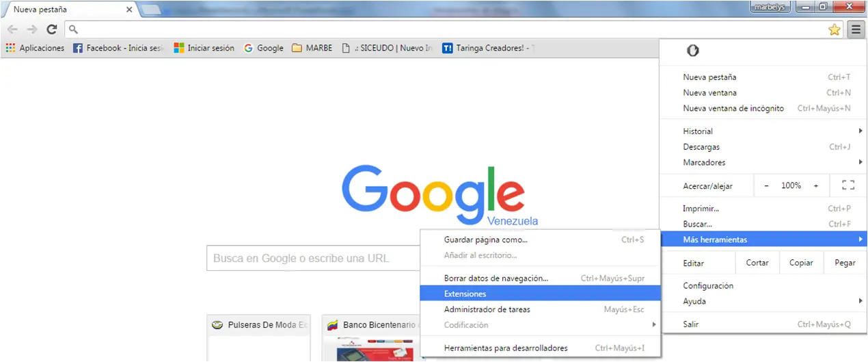Viewport: 868px width, 362px height.
Task: Bookmark this page with the star icon
Action: pos(835,29)
